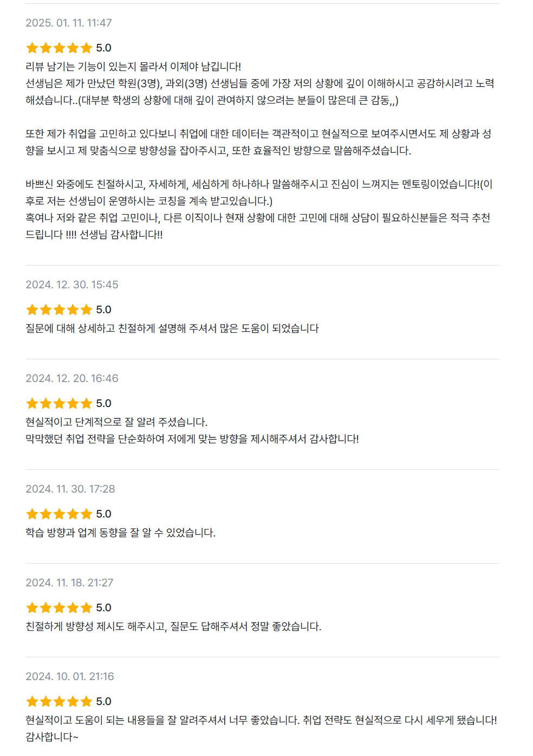The width and height of the screenshot is (533, 756).
Task: Click the star rating for the 2024. 11. 18 review
Action: [x=59, y=608]
